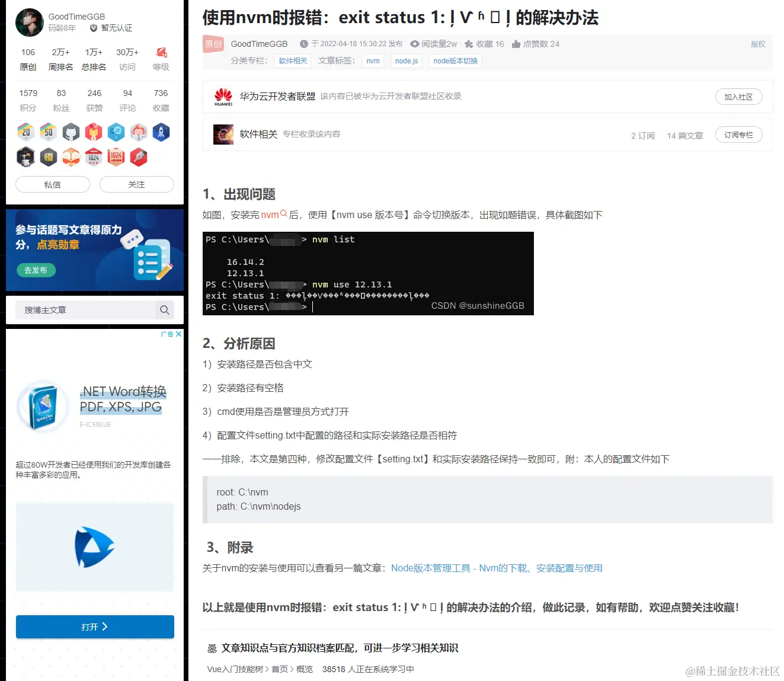Open the Node版本管理工具 - Nvm的下载 article link
This screenshot has width=784, height=681.
coord(497,568)
